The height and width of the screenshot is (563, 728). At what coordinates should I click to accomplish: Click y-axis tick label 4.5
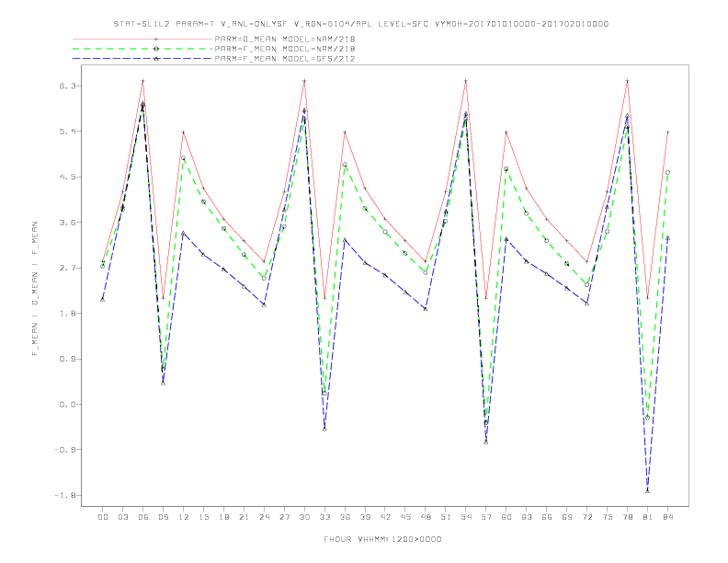tap(66, 177)
